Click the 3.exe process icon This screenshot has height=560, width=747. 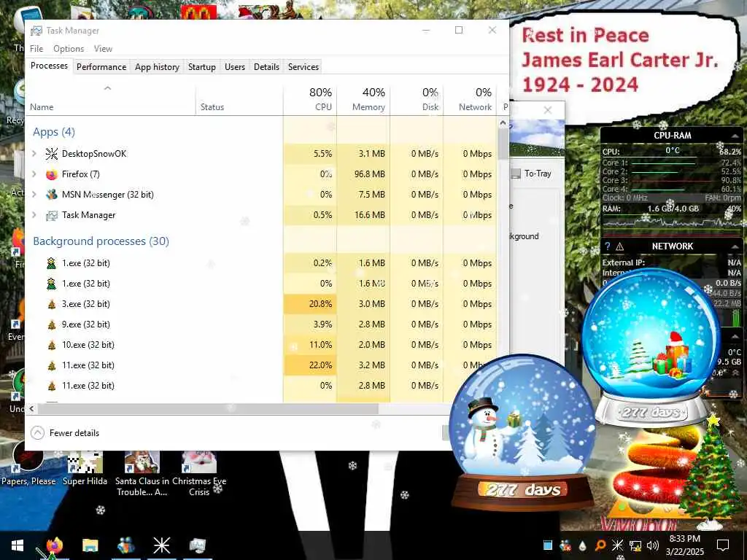click(x=52, y=304)
